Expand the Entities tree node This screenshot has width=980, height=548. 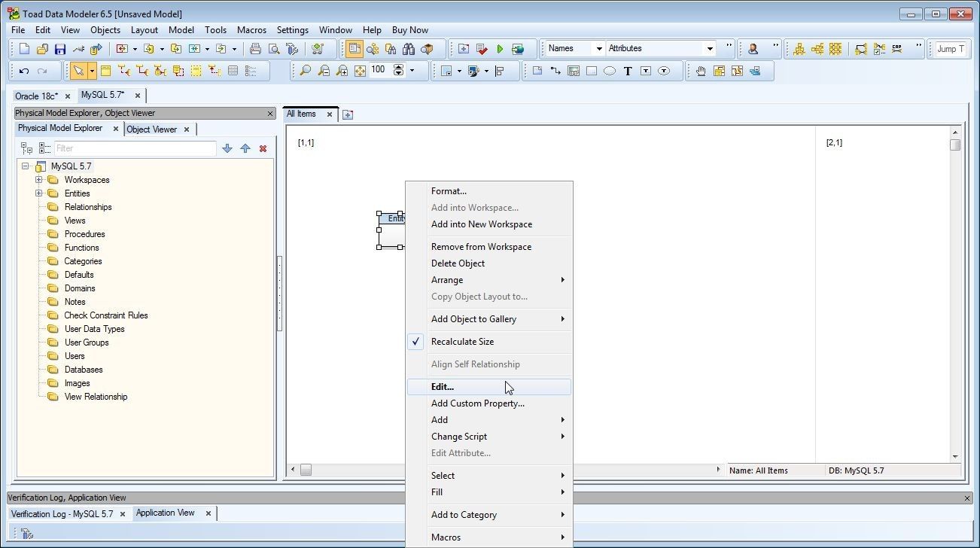[38, 193]
